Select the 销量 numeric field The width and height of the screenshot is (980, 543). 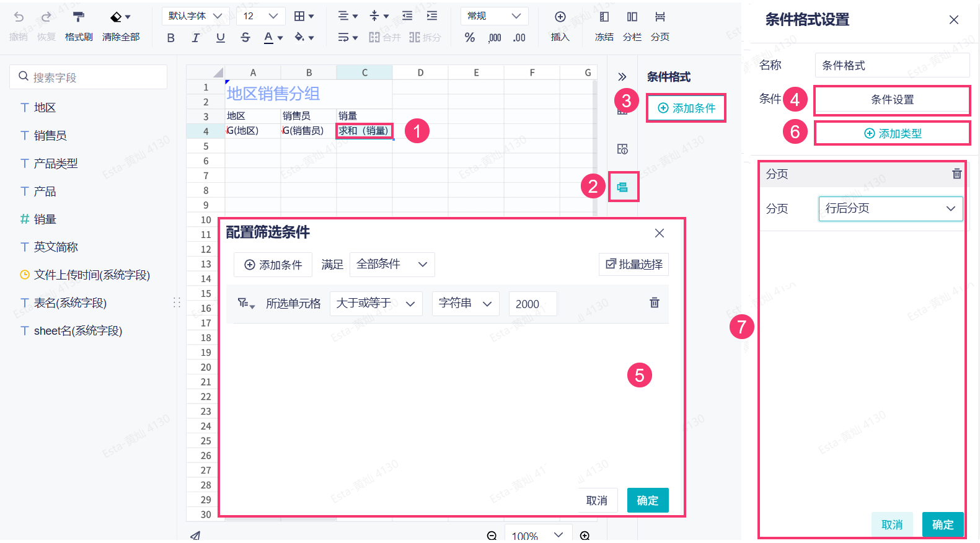click(x=45, y=219)
